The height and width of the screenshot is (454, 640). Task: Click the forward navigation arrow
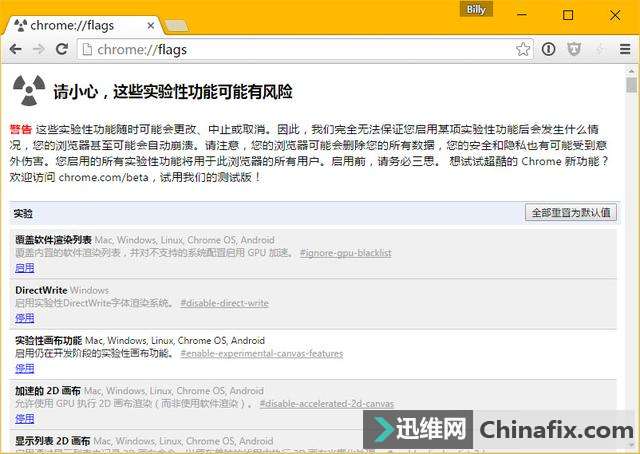coord(38,49)
